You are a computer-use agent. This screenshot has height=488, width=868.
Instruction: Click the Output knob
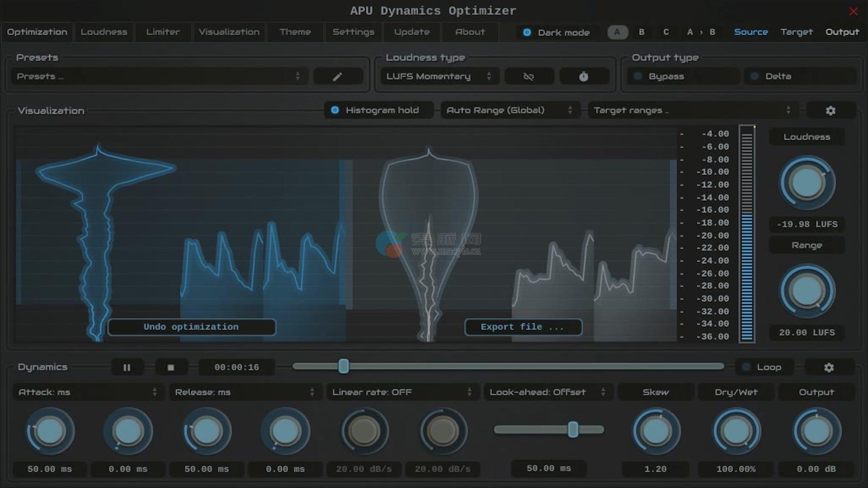pyautogui.click(x=816, y=431)
